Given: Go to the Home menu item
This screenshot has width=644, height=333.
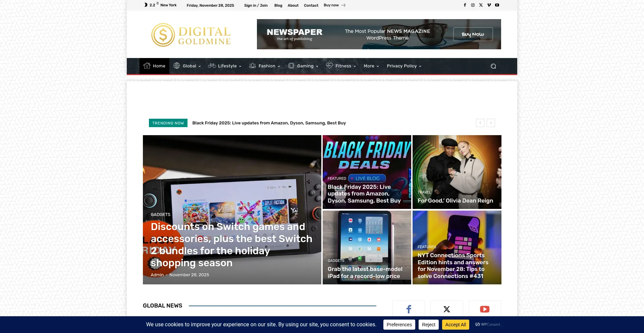Looking at the screenshot, I should pyautogui.click(x=155, y=66).
